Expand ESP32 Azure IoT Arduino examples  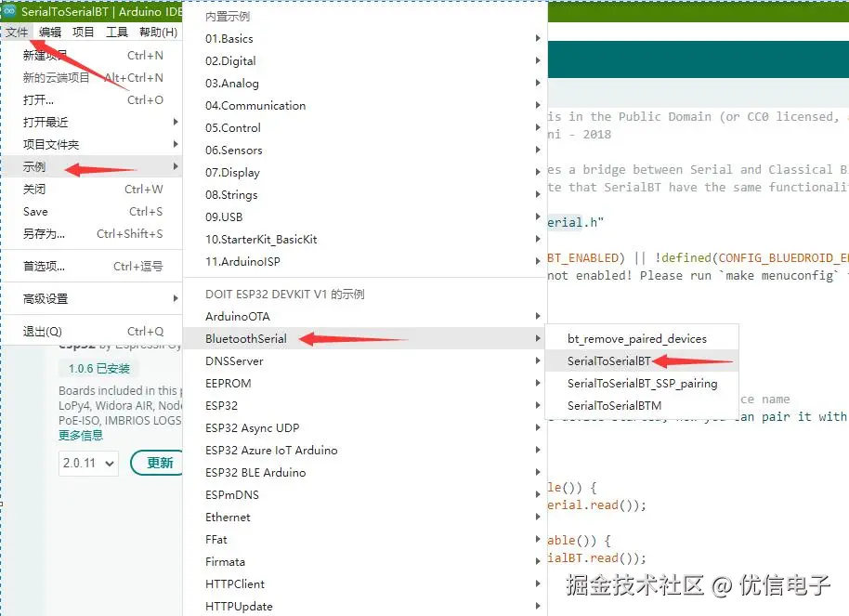pos(365,450)
